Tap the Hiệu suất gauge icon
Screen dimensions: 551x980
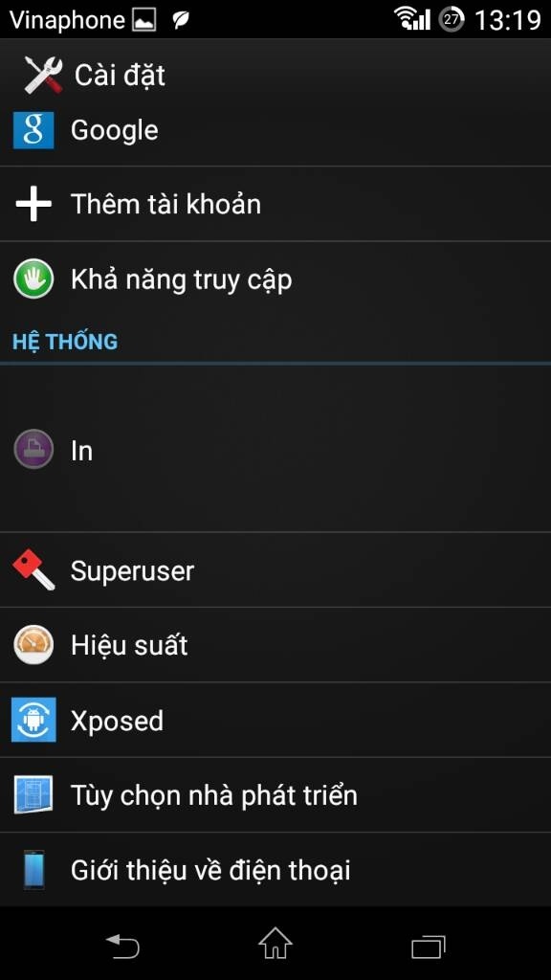[x=33, y=645]
